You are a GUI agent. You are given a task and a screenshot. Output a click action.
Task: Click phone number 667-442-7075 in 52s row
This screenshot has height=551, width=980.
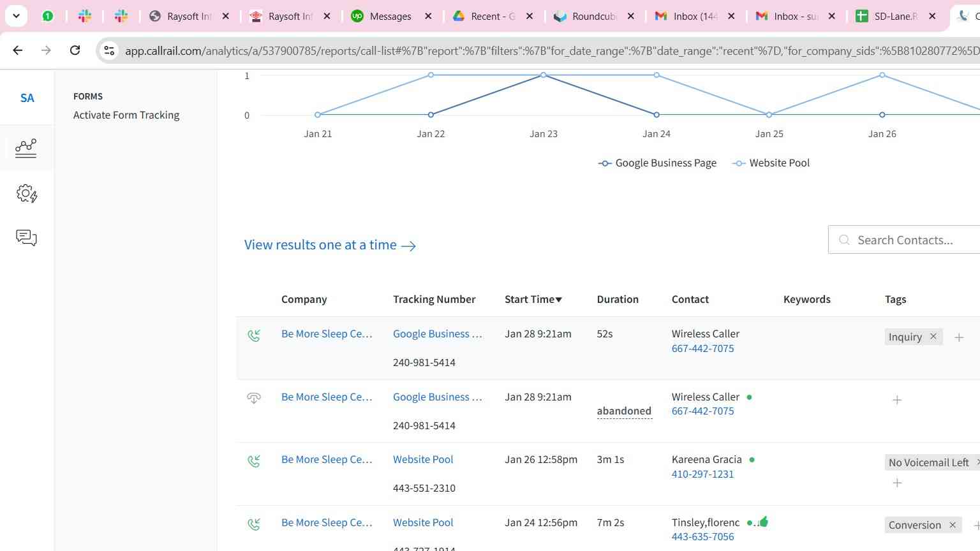[x=702, y=348]
